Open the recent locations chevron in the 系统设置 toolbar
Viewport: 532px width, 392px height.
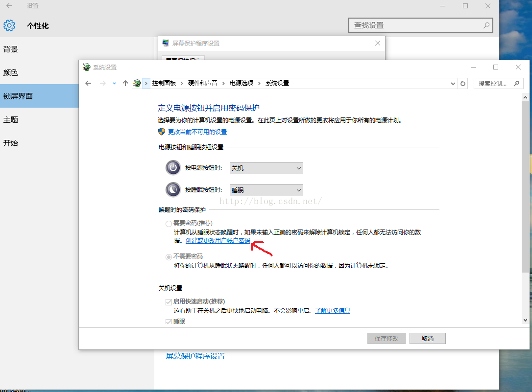click(x=114, y=83)
